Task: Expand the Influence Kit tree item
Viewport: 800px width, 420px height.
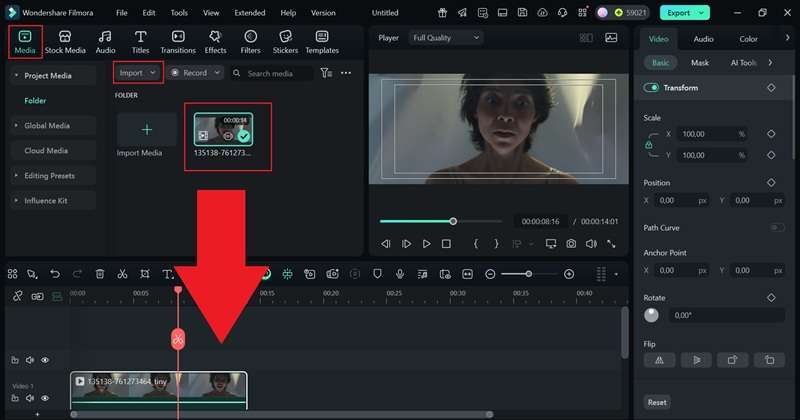Action: coord(16,201)
